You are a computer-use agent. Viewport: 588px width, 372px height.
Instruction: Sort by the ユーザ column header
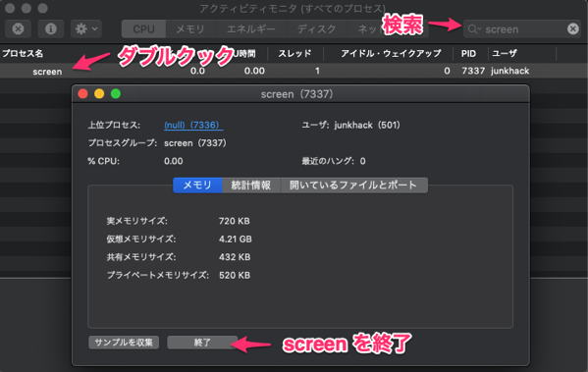coord(505,54)
